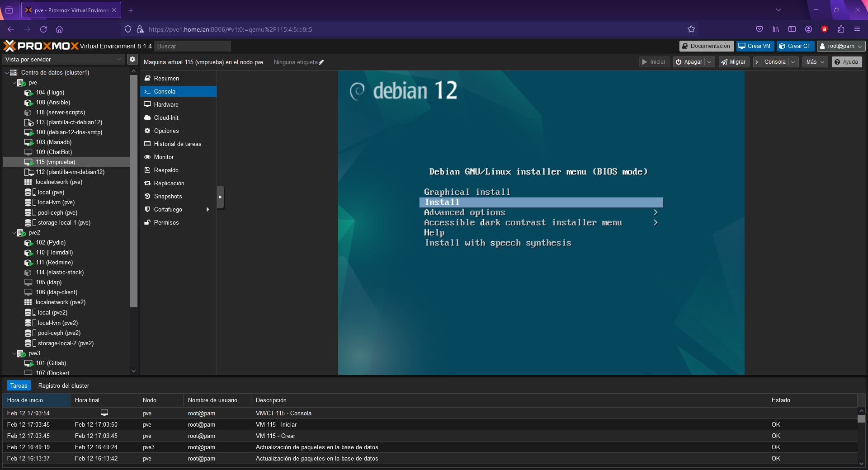Click the site security shield icon
868x470 pixels.
pos(128,29)
